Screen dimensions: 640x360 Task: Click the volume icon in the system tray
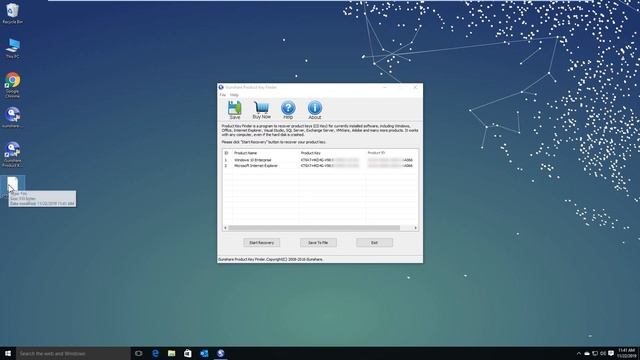coord(603,353)
